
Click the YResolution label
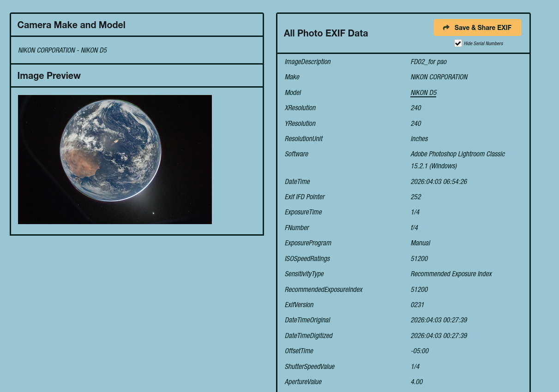pos(300,124)
